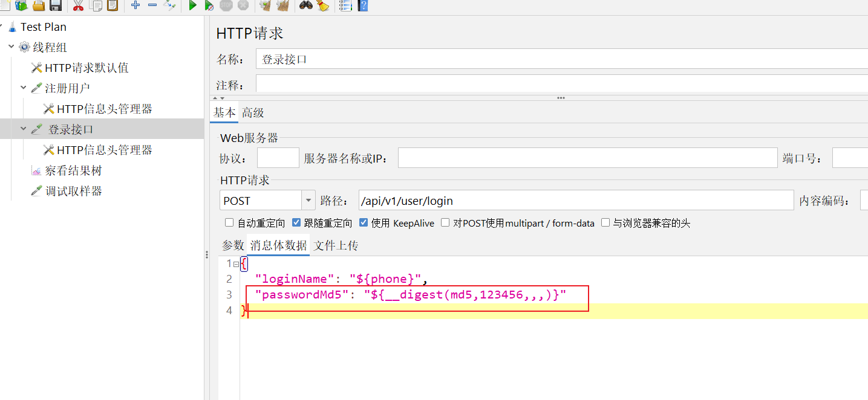The height and width of the screenshot is (400, 868).
Task: Switch to the 高级 tab
Action: (x=253, y=112)
